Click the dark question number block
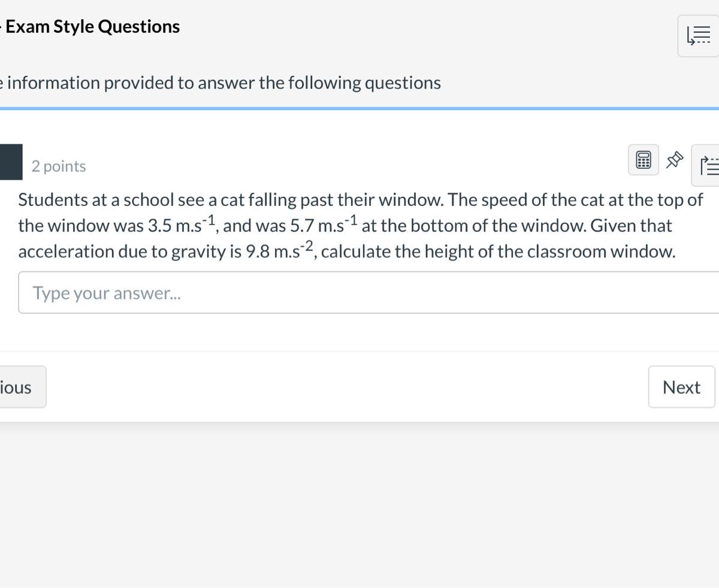719x588 pixels. coord(11,162)
